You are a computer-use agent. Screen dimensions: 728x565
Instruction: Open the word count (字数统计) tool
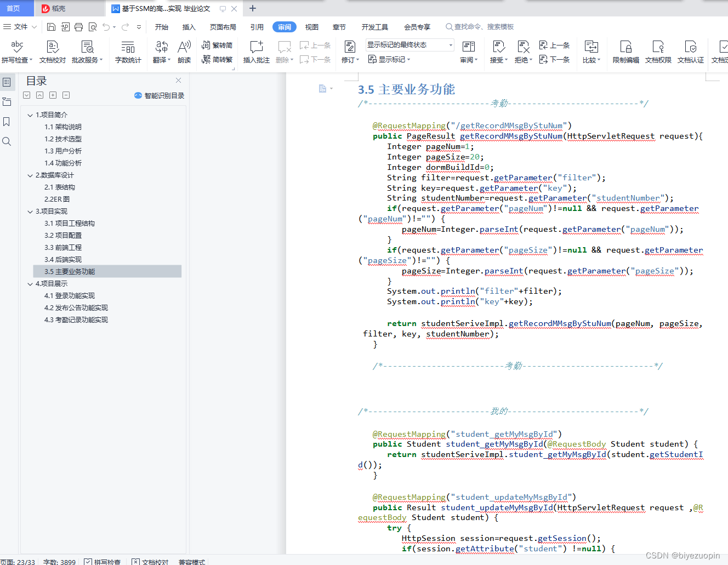point(128,47)
